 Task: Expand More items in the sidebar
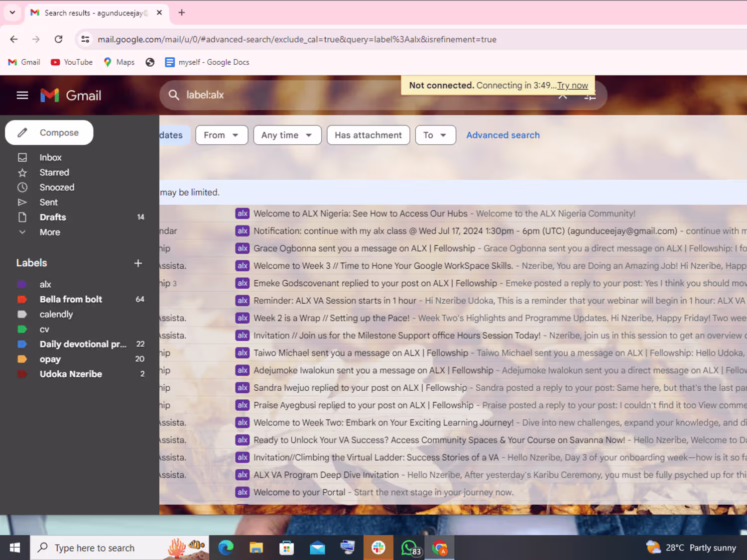[50, 232]
